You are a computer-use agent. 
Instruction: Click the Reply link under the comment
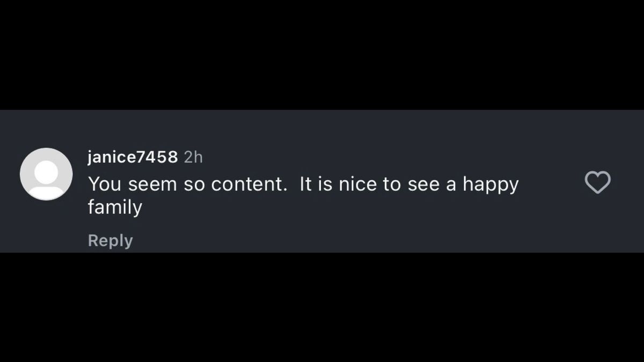point(110,240)
